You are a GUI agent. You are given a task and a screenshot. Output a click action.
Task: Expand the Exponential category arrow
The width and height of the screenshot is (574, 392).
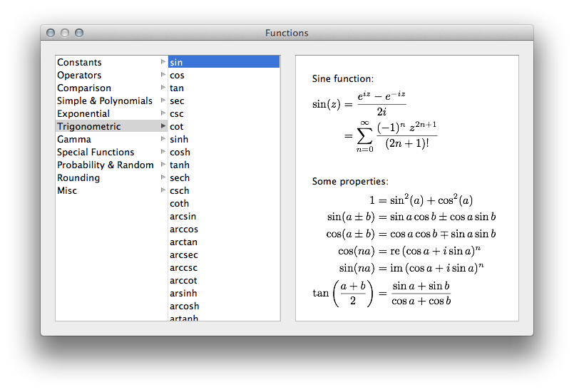163,114
